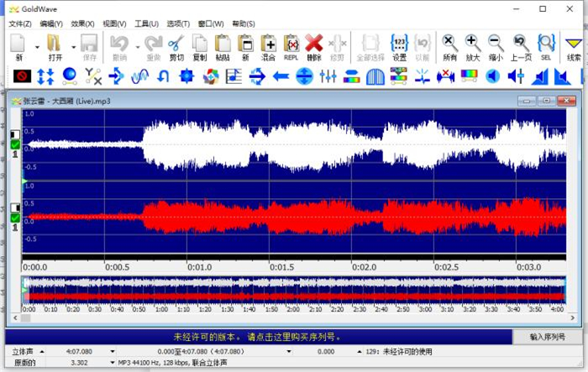
Task: Open the 立体声 channel dropdown in status bar
Action: [x=42, y=351]
